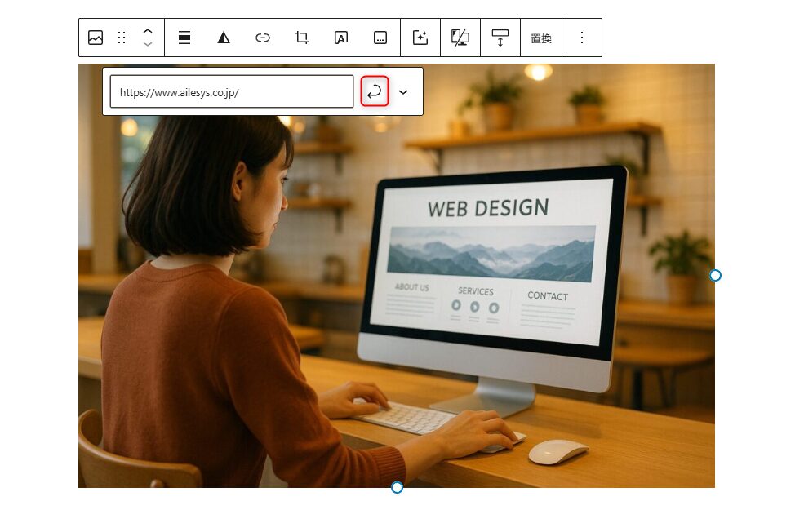Click the URL field showing https://www.ailesys.co.jp/
804x532 pixels.
pyautogui.click(x=232, y=91)
